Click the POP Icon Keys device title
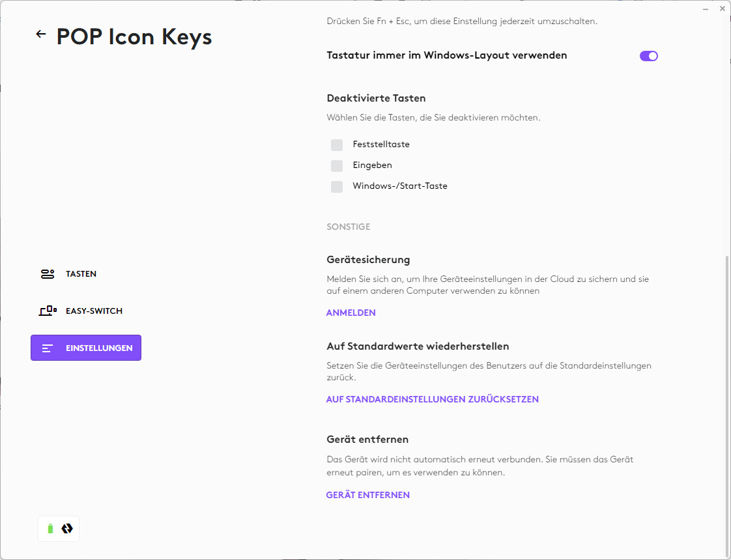The image size is (731, 560). 134,36
